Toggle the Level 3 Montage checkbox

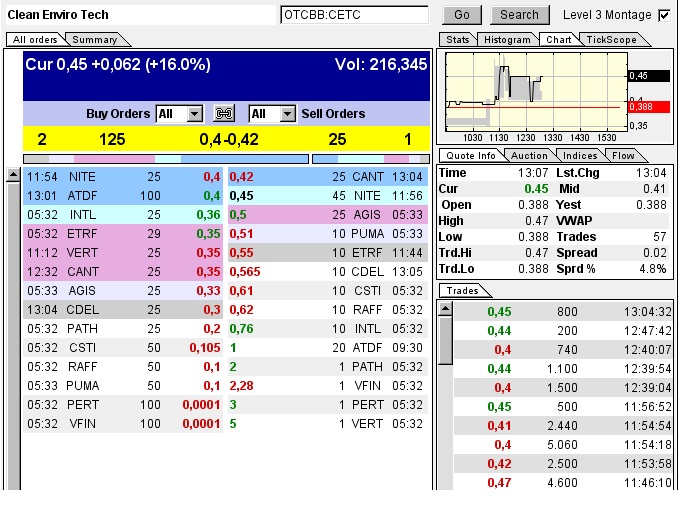pyautogui.click(x=664, y=15)
